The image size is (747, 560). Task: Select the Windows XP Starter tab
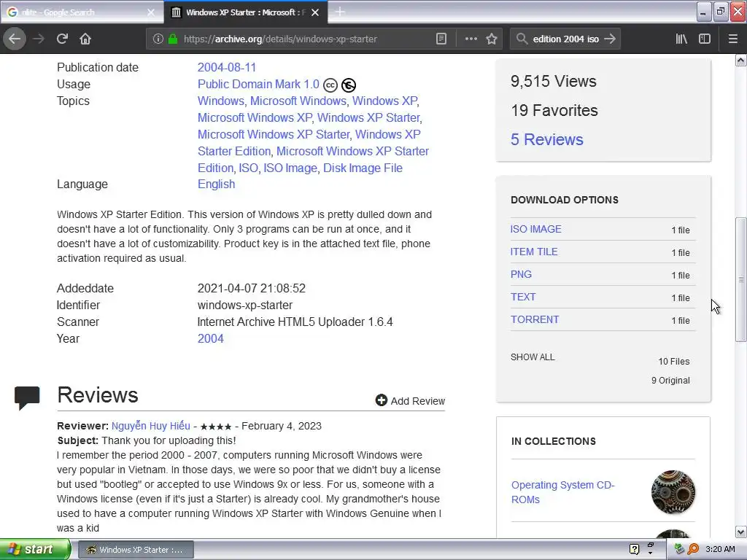pyautogui.click(x=245, y=12)
